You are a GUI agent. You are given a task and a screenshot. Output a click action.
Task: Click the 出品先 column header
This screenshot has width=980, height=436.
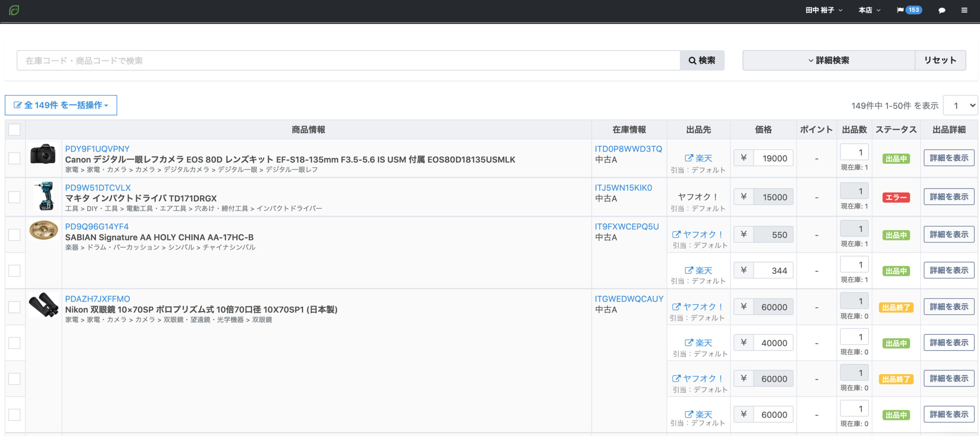click(x=698, y=129)
